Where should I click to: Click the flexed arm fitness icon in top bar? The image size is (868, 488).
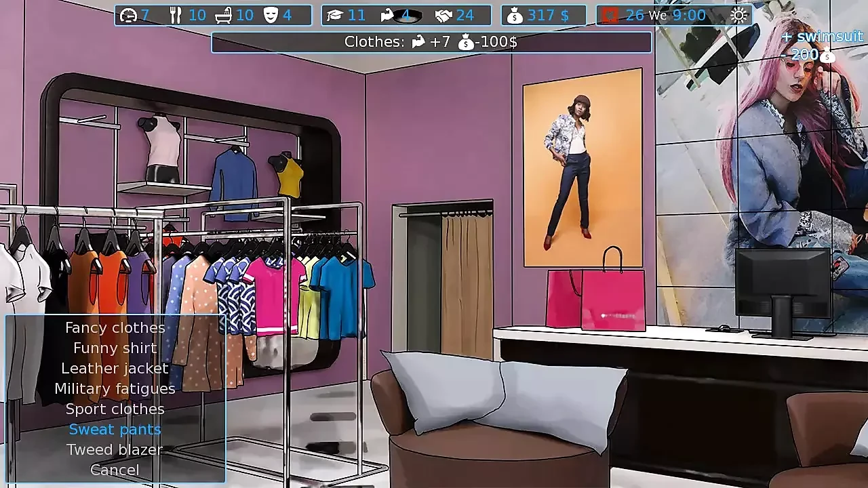[x=388, y=15]
